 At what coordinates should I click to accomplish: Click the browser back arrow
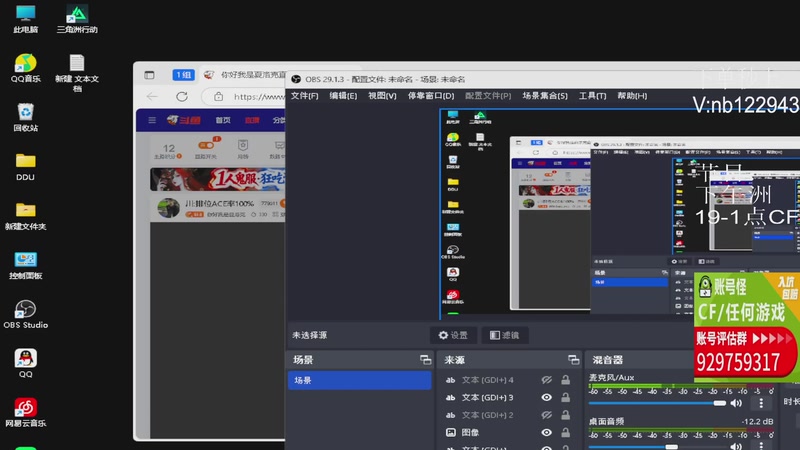coord(152,96)
